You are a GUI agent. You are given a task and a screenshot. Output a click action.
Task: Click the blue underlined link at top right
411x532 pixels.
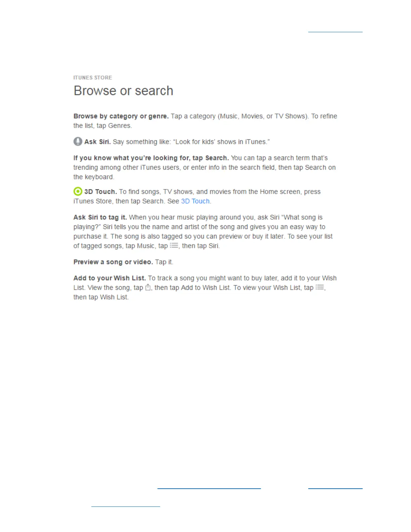[x=335, y=32]
